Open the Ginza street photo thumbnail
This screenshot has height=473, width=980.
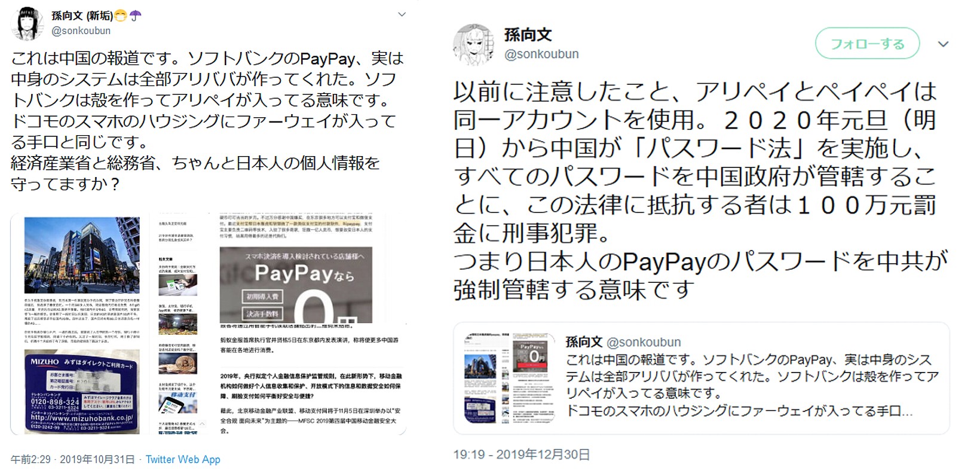[82, 255]
